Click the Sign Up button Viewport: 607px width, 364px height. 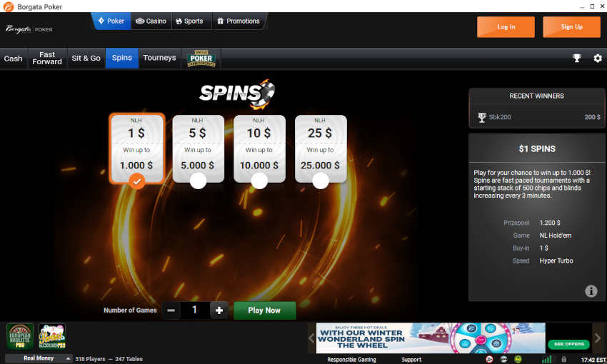(x=571, y=26)
